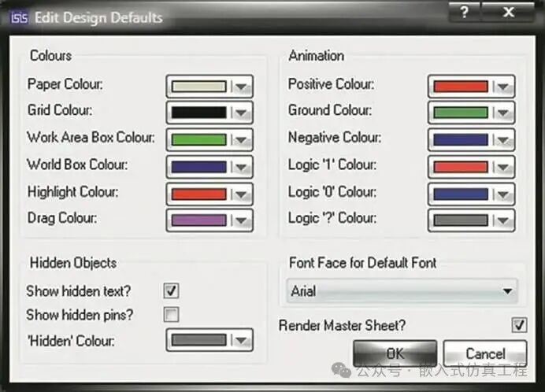Image resolution: width=545 pixels, height=392 pixels.
Task: Expand the World Box Colour dropdown
Action: coord(241,167)
